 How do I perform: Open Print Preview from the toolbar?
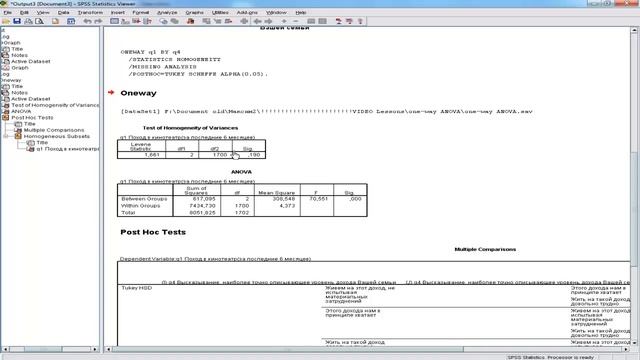(x=39, y=21)
